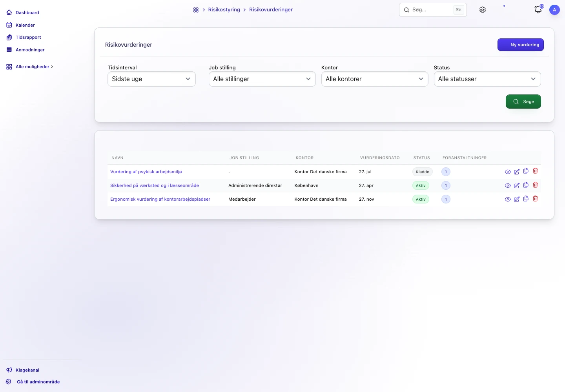Open Vurdering af psykisk arbejdsmiljø link
Screen dimensions: 565x392
146,172
